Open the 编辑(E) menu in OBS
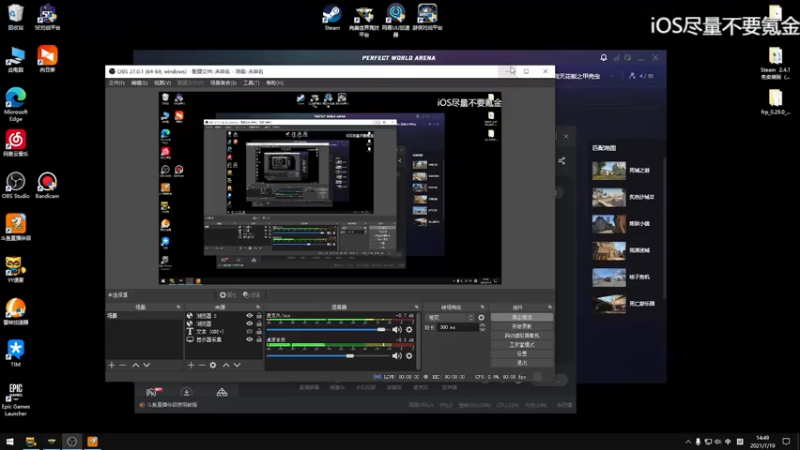The image size is (800, 450). (x=139, y=83)
